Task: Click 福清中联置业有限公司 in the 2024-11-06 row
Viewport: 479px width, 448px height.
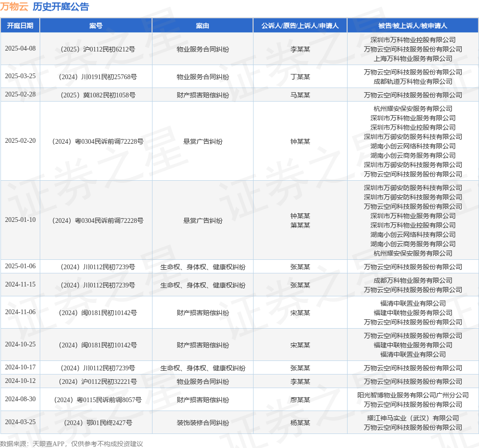Action: point(413,303)
